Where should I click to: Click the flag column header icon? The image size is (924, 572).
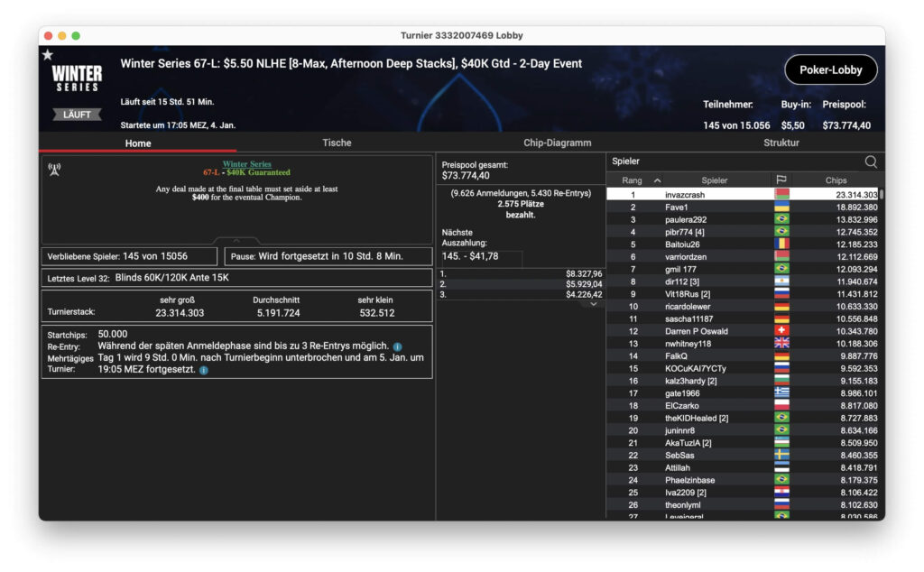click(781, 180)
